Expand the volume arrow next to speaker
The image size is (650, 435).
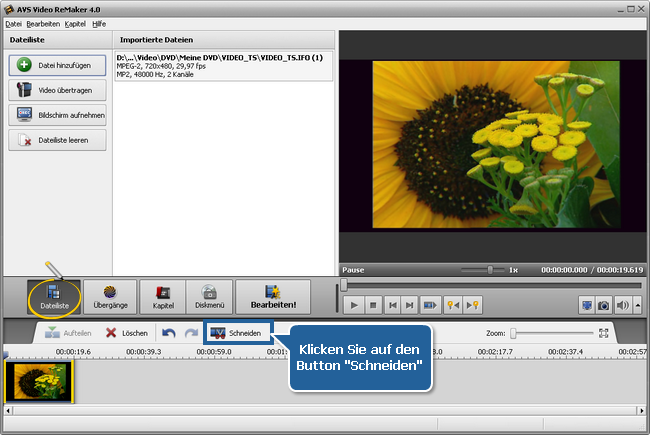click(636, 305)
